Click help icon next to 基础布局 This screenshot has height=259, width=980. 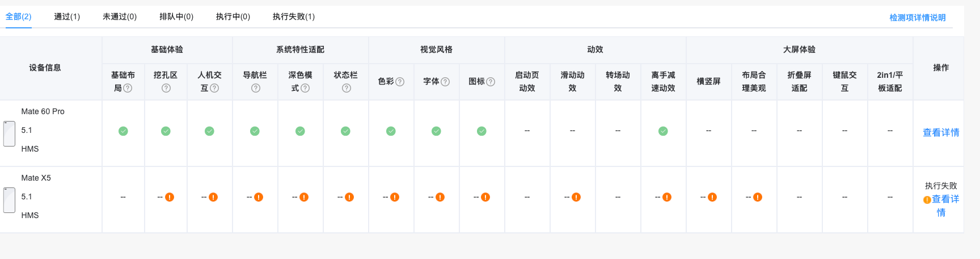click(128, 88)
